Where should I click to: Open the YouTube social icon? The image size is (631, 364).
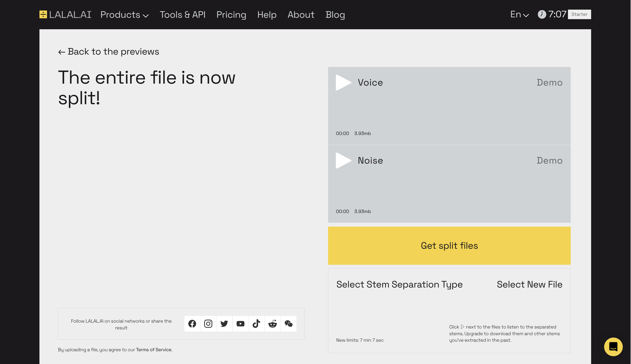tap(240, 323)
